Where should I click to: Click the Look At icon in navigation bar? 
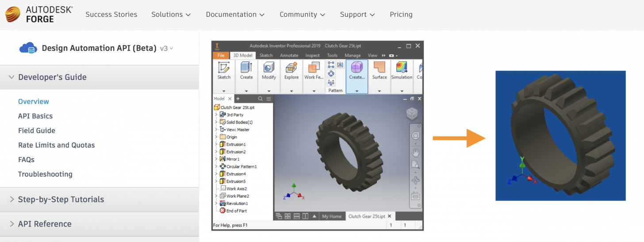coord(415,196)
